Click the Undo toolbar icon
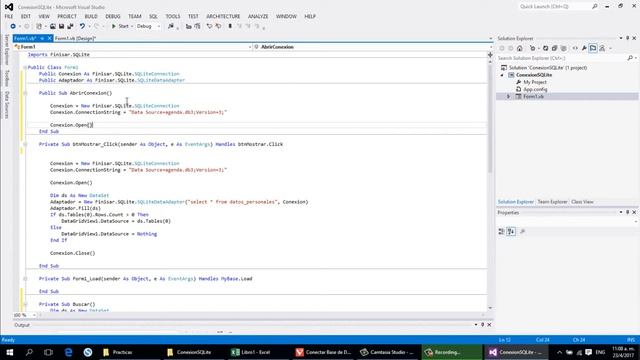 (82, 26)
